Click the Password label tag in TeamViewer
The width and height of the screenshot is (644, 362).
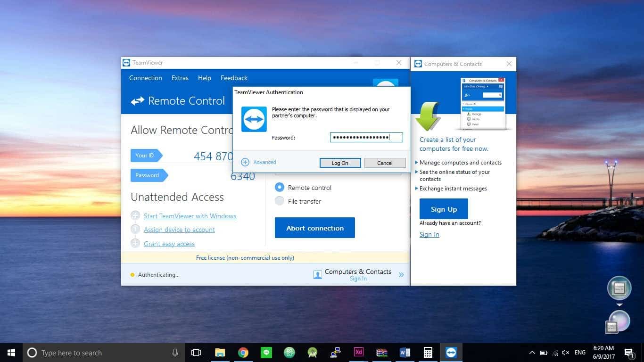[x=149, y=175]
